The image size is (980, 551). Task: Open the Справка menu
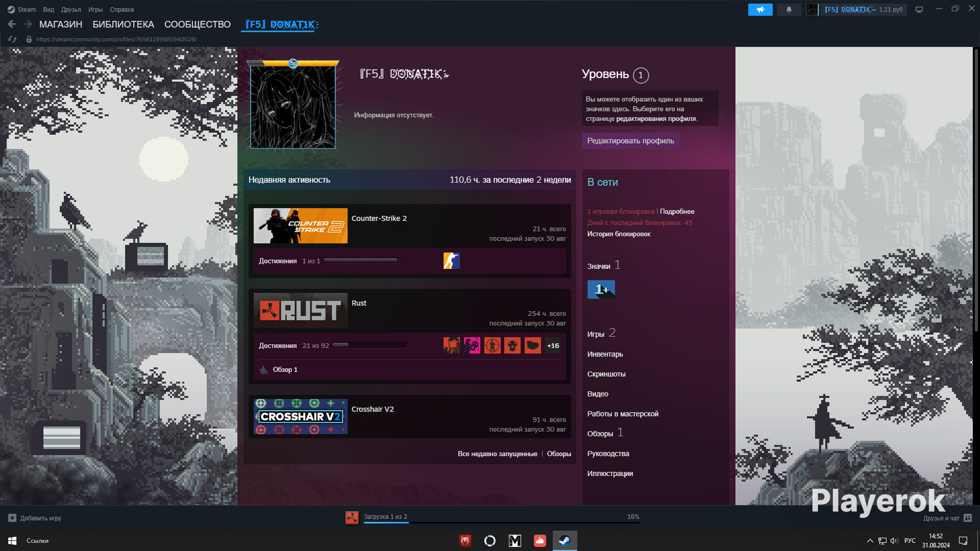[122, 9]
